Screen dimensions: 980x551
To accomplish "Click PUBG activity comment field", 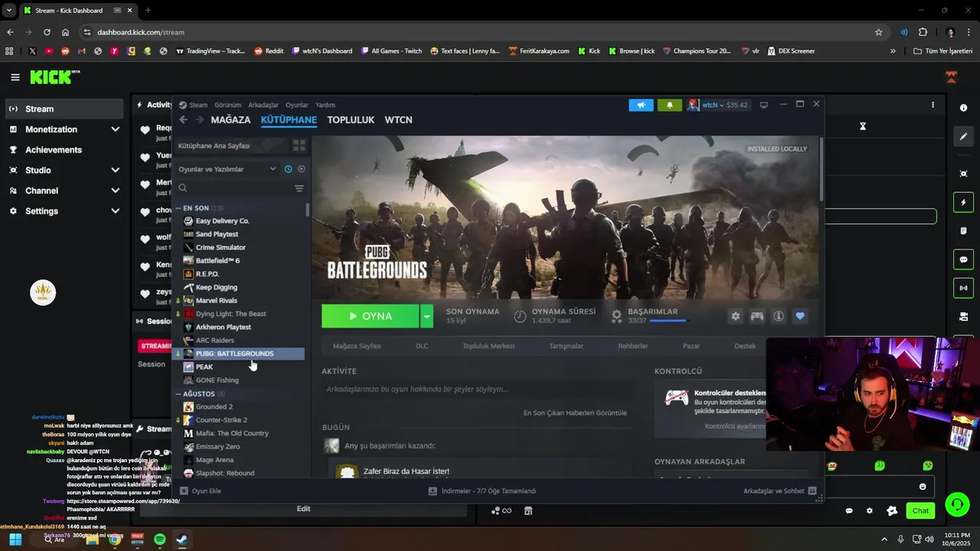I will (x=476, y=389).
